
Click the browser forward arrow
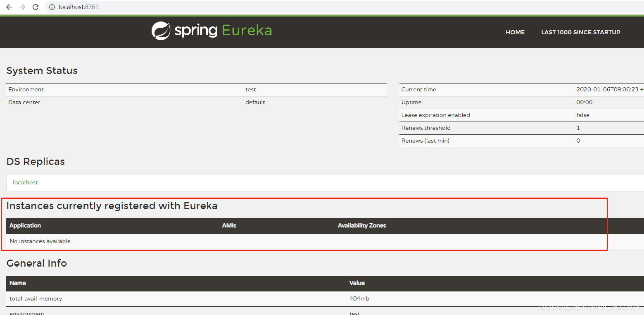(22, 7)
